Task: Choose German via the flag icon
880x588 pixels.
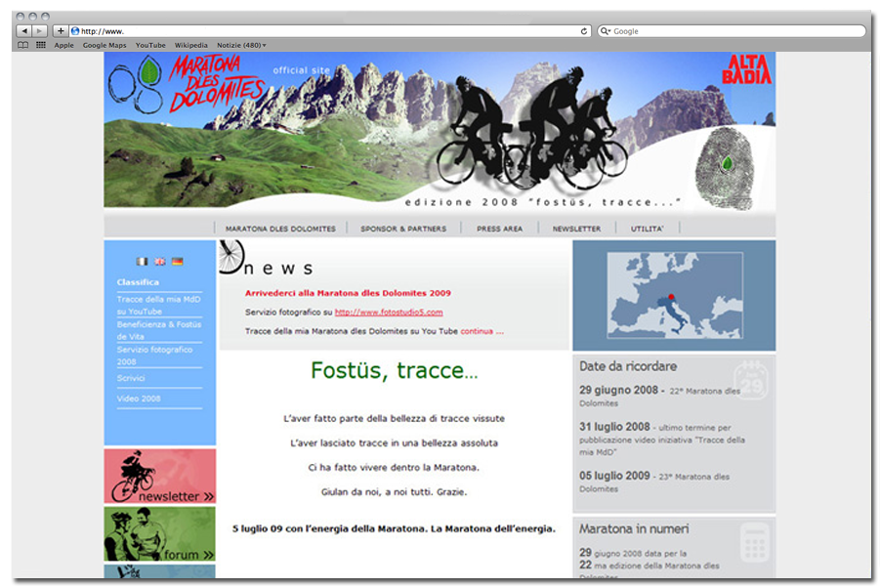Action: 177,262
